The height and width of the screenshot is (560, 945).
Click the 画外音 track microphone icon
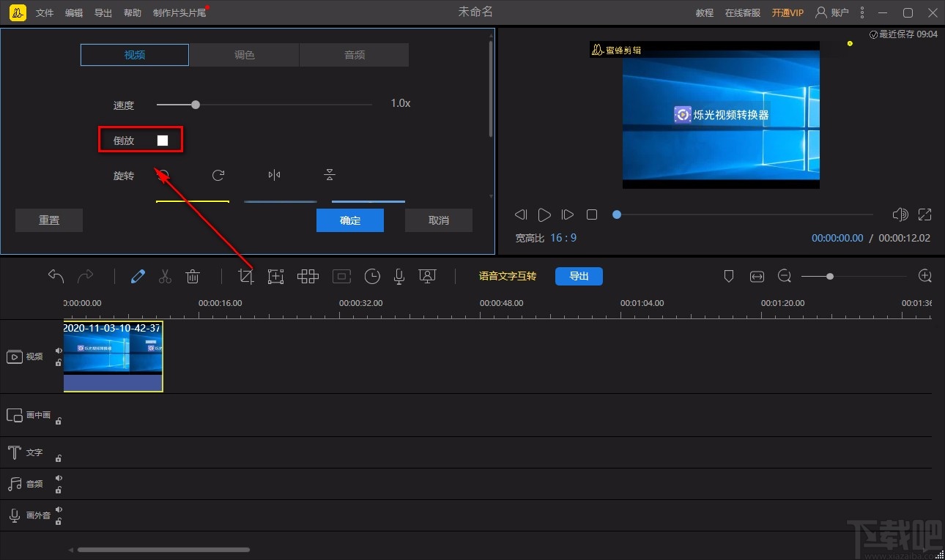pyautogui.click(x=14, y=516)
